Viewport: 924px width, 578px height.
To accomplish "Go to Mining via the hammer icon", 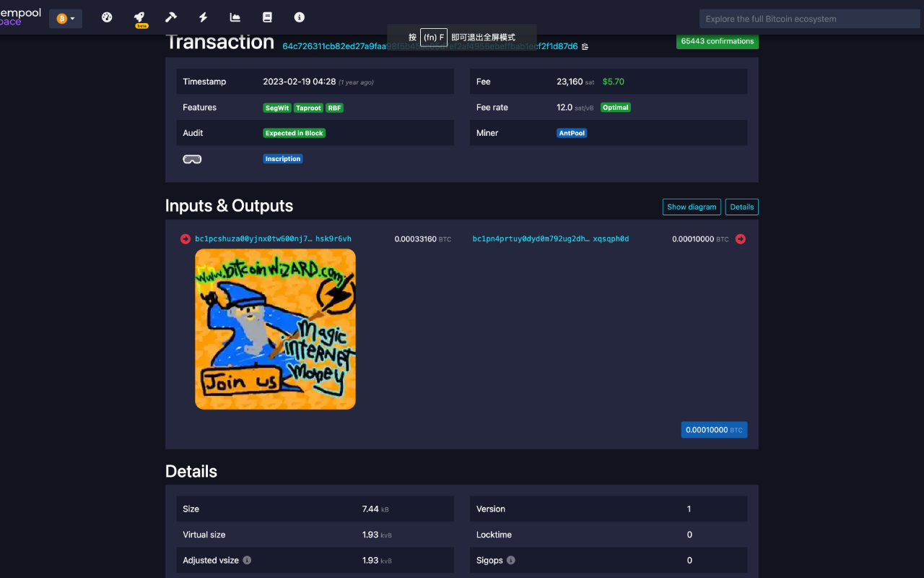I will coord(171,17).
